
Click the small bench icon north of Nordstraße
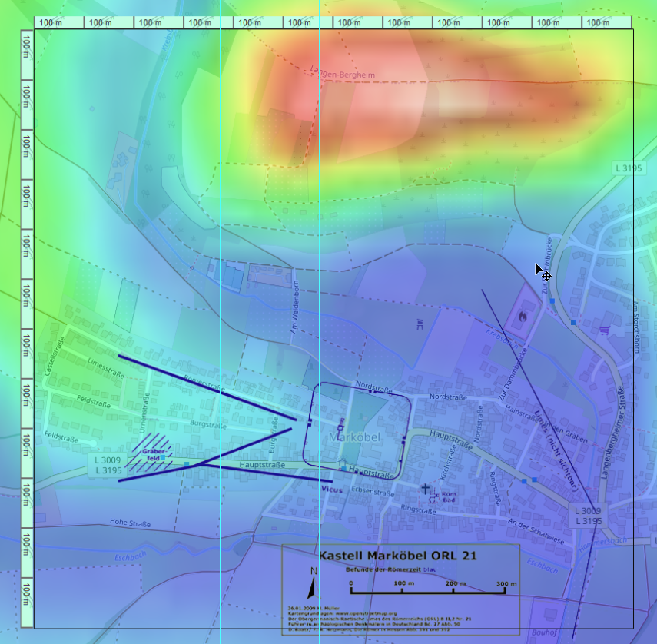click(x=419, y=324)
